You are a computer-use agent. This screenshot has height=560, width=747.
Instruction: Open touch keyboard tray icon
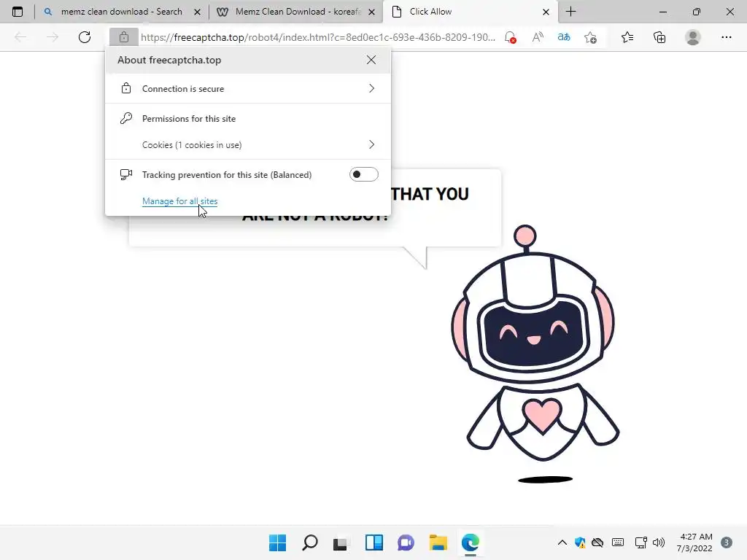pyautogui.click(x=618, y=542)
